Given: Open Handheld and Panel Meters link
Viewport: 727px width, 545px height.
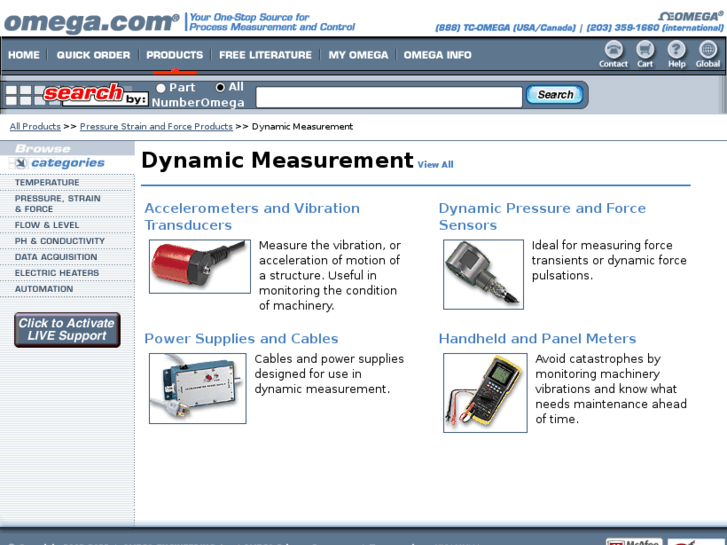Looking at the screenshot, I should click(x=537, y=339).
